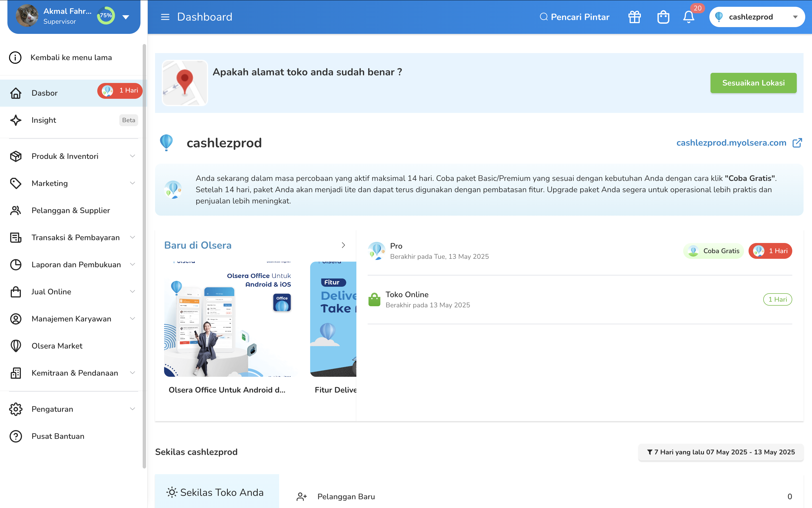The image size is (812, 508).
Task: Open Pusat Bantuan menu item
Action: 73,436
